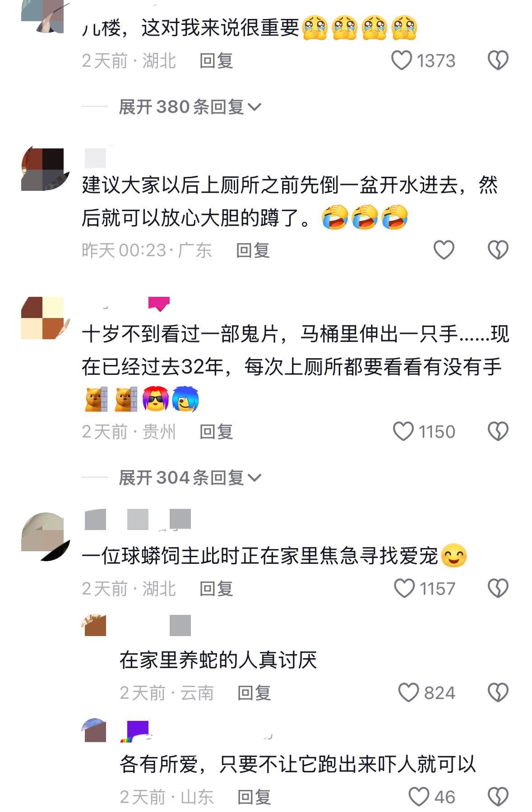532x812 pixels.
Task: Dislike the boiling water suggestion comment
Action: (498, 250)
